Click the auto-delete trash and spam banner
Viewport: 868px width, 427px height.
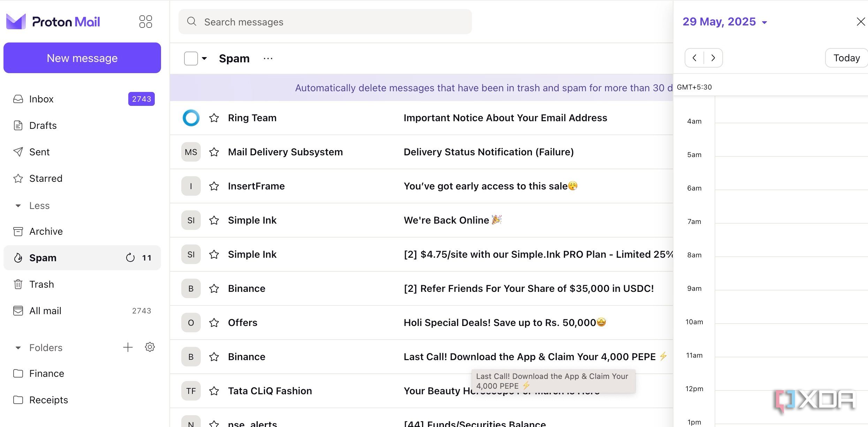click(421, 87)
